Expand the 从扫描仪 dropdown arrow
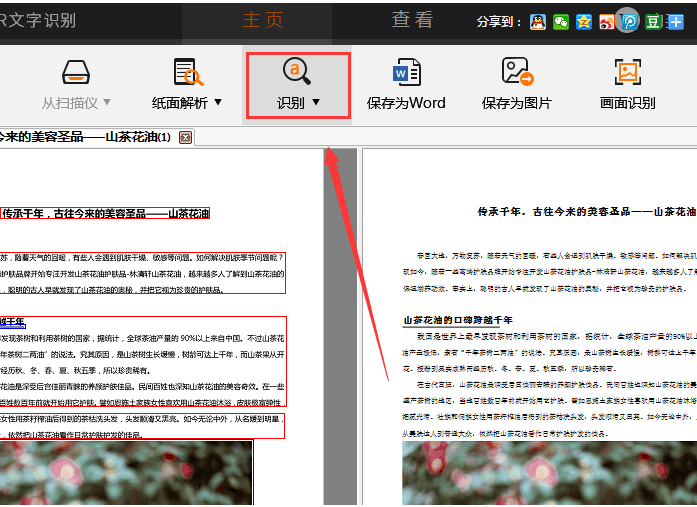 click(107, 102)
